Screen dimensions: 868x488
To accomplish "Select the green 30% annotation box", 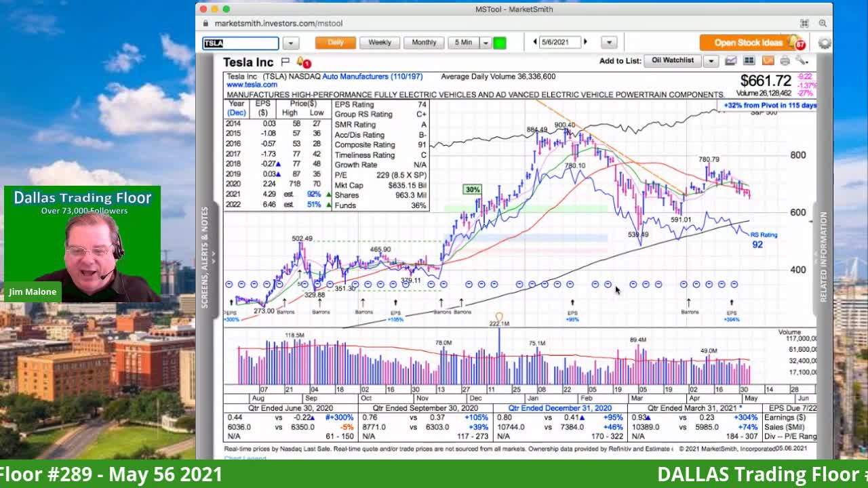I will 472,190.
